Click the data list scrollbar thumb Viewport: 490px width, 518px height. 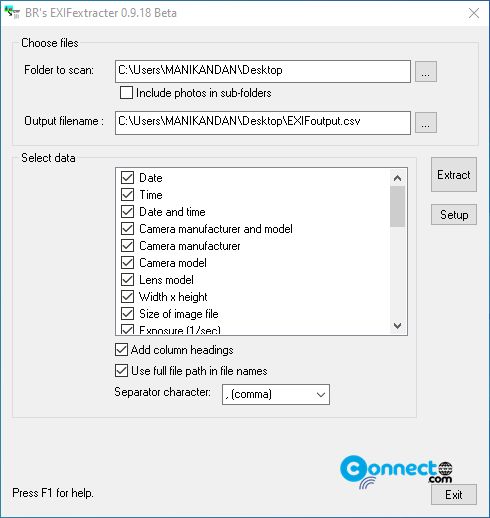(x=397, y=207)
